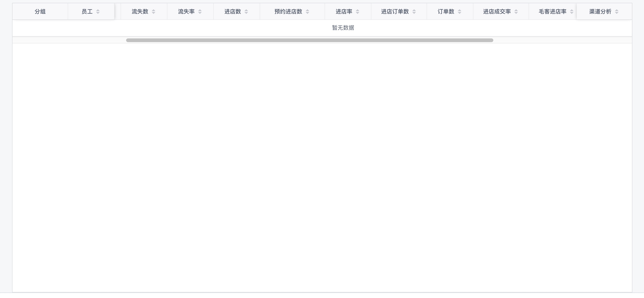The image size is (644, 298).
Task: Click the sort icon next to 流失数
Action: click(x=154, y=11)
